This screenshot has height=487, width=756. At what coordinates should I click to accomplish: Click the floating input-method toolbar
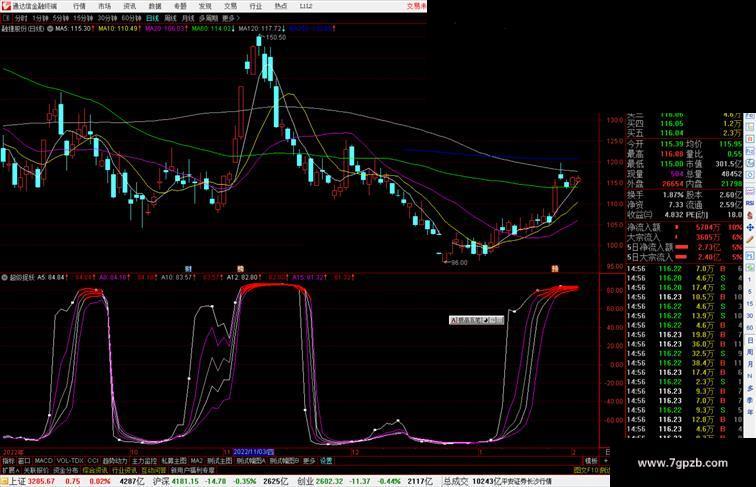coord(476,320)
